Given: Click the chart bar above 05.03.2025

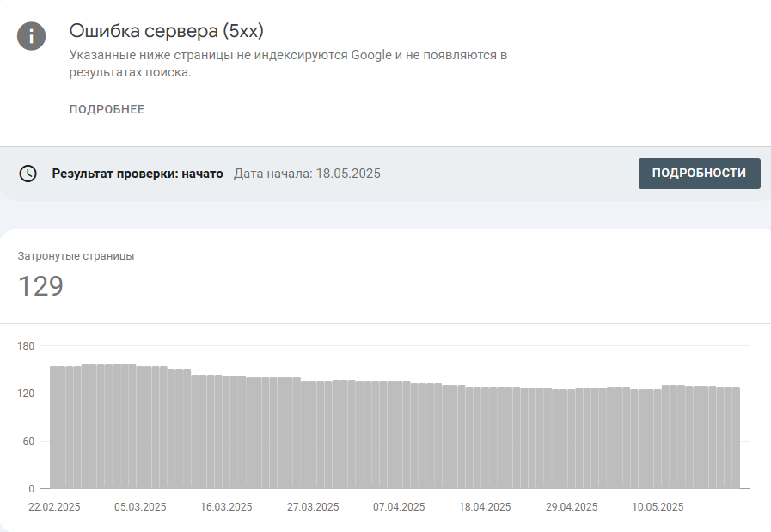Looking at the screenshot, I should pos(140,427).
